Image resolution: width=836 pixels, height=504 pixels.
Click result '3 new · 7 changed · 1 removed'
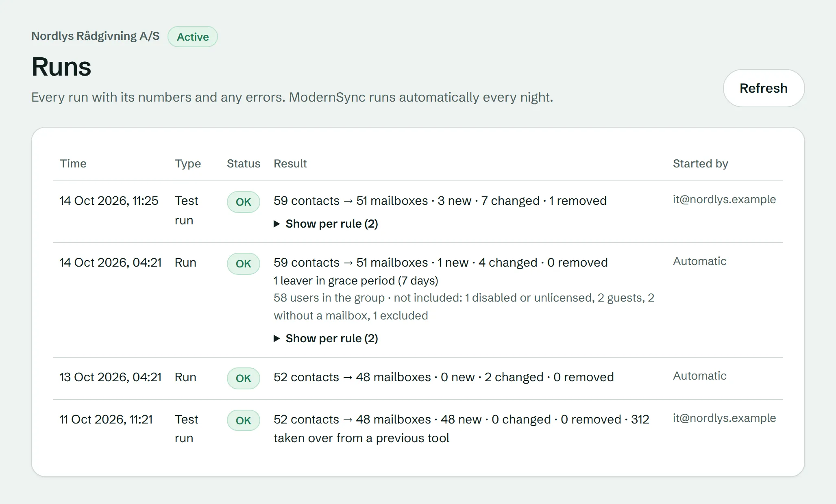point(522,201)
